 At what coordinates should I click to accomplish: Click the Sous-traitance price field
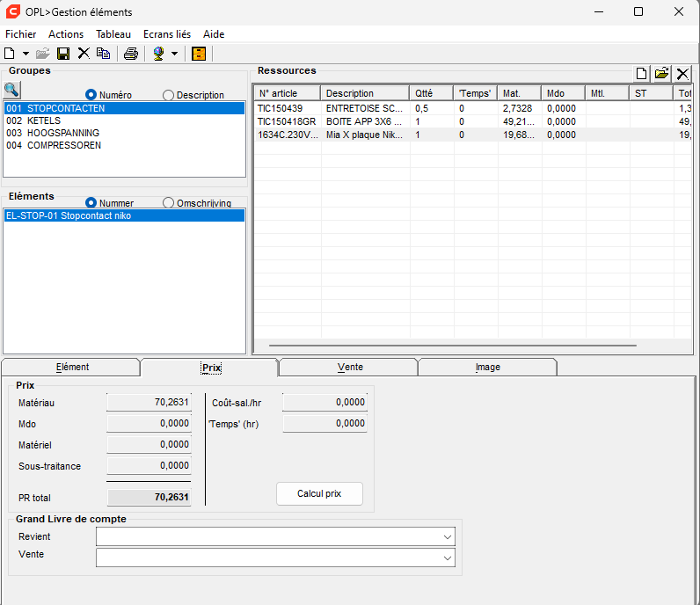point(149,466)
